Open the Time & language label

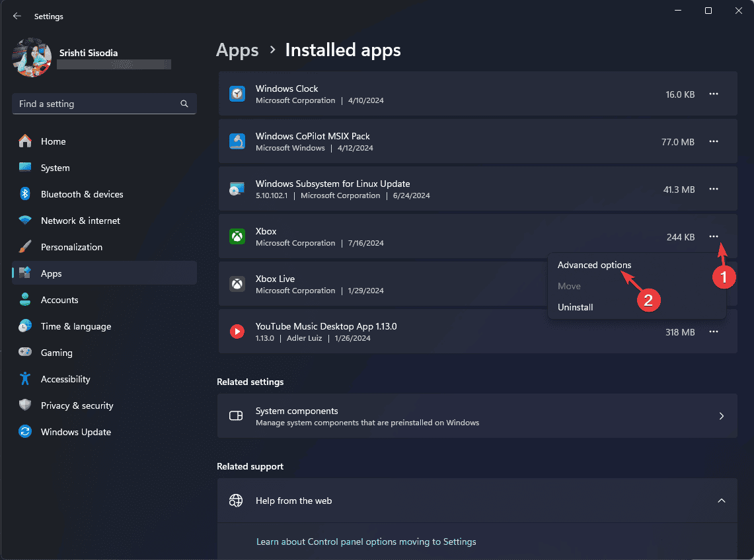coord(76,326)
